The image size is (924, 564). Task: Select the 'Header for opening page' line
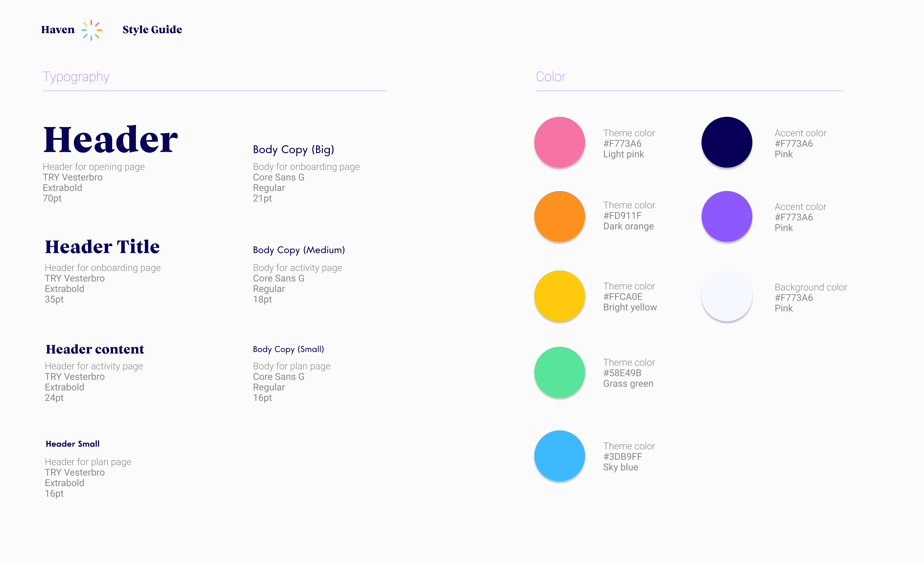(94, 167)
